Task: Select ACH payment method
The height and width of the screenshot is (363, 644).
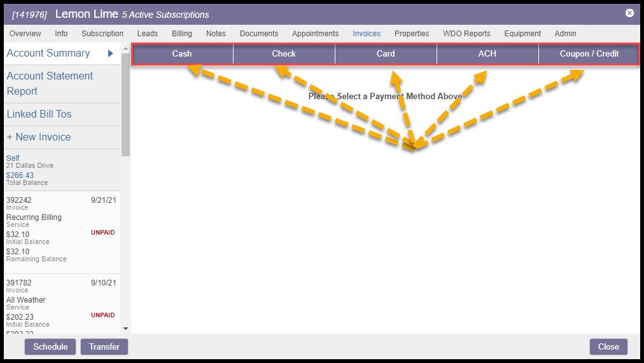Action: [x=487, y=54]
